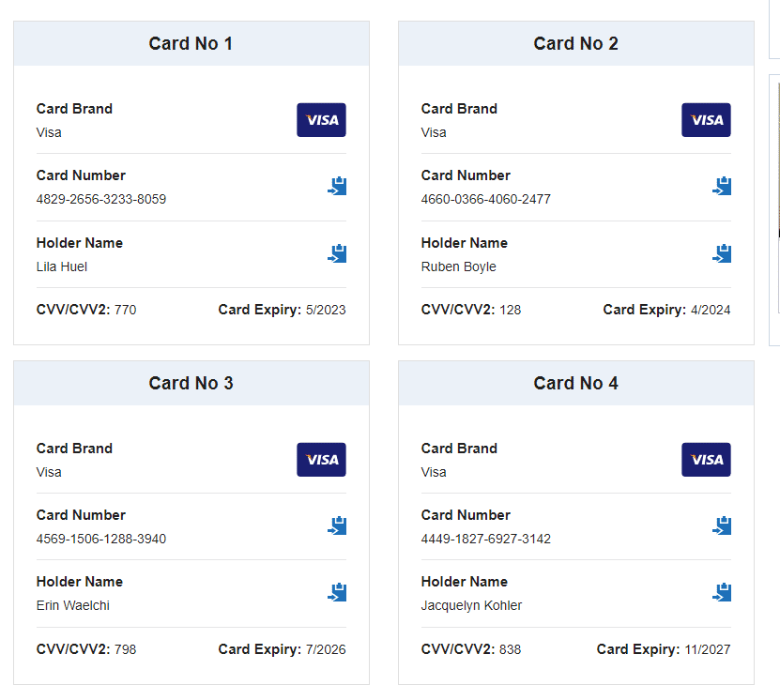
Task: Copy holder name Lila Huel
Action: 337,253
